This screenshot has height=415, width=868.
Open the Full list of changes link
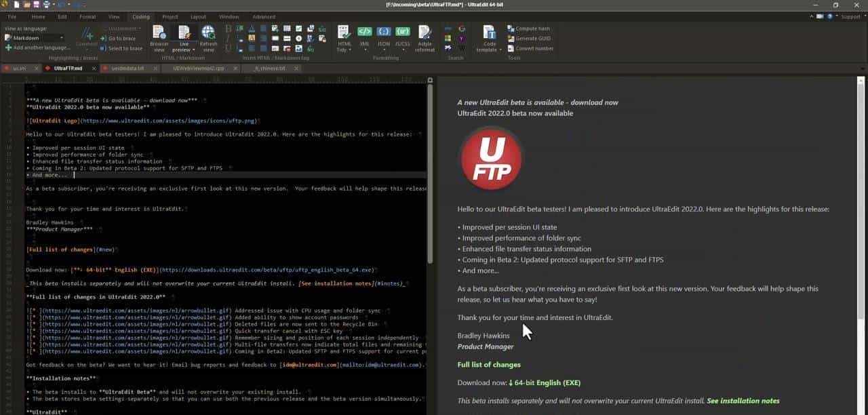[x=489, y=364]
